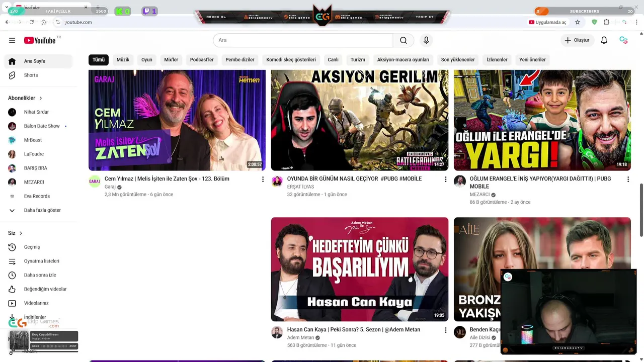Viewport: 644px width, 362px height.
Task: Open Ana Sayfa in the sidebar
Action: (39, 61)
